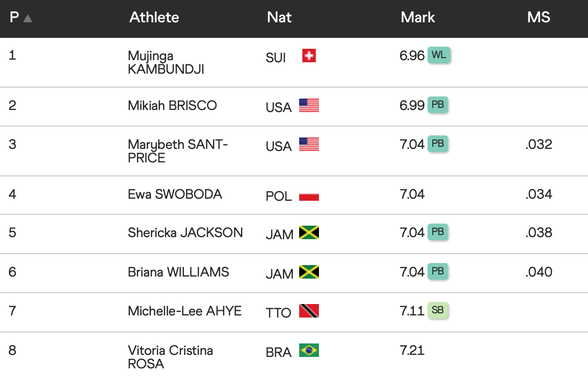
Task: Click the Brazil flag icon
Action: tap(309, 351)
